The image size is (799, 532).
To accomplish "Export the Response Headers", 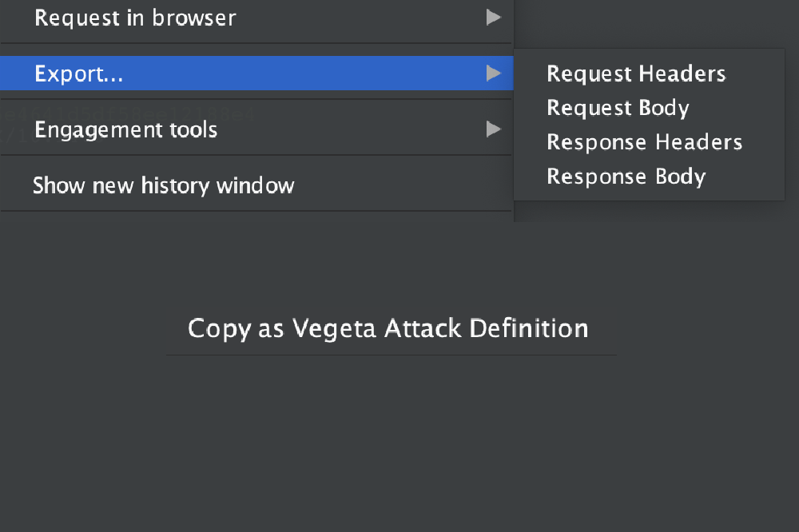I will (644, 143).
